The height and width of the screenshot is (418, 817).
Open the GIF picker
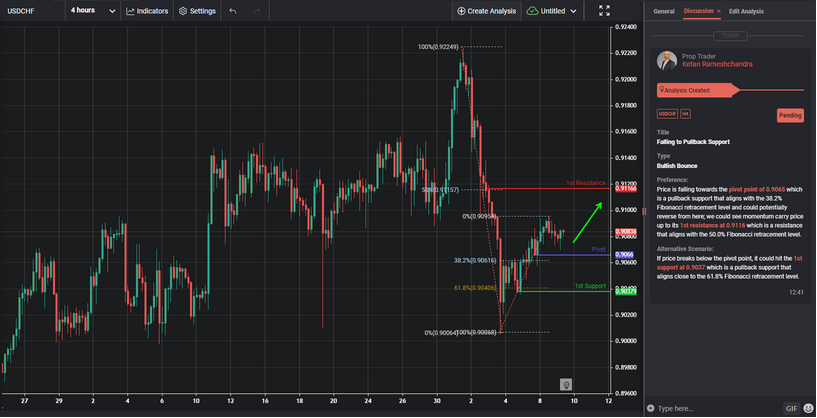point(790,408)
